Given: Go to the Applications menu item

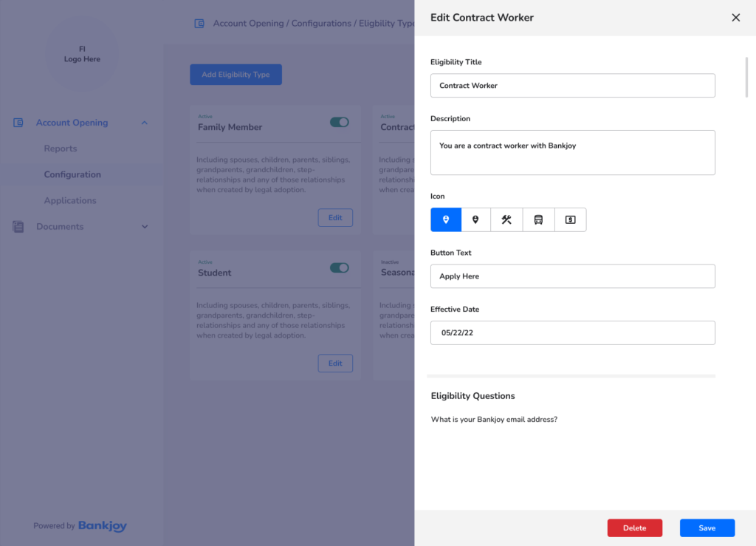Looking at the screenshot, I should 70,200.
